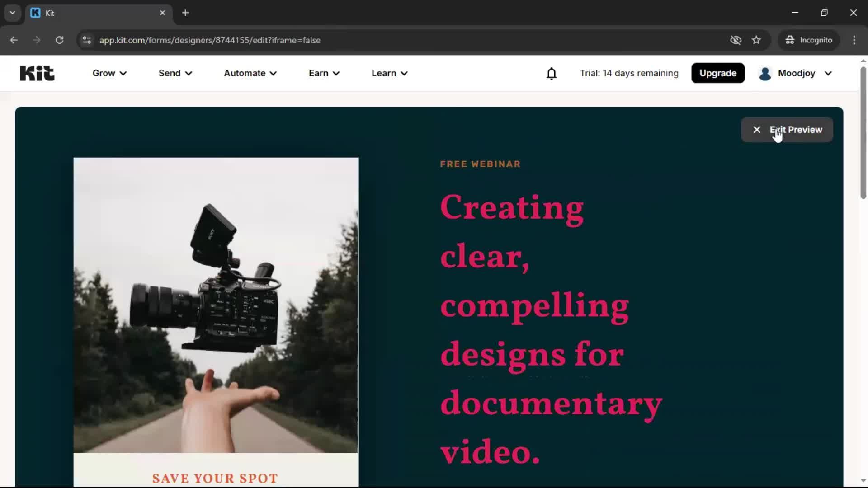
Task: Open the Grow dropdown
Action: pyautogui.click(x=109, y=73)
